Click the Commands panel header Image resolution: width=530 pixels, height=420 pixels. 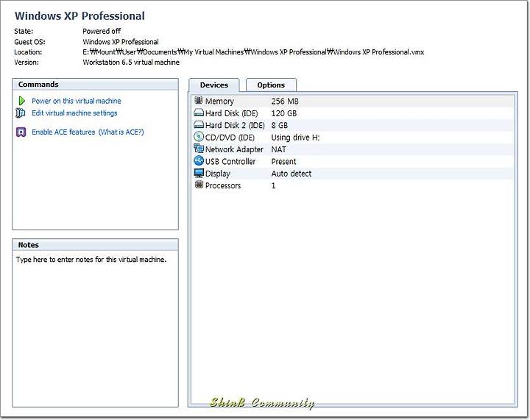point(95,85)
